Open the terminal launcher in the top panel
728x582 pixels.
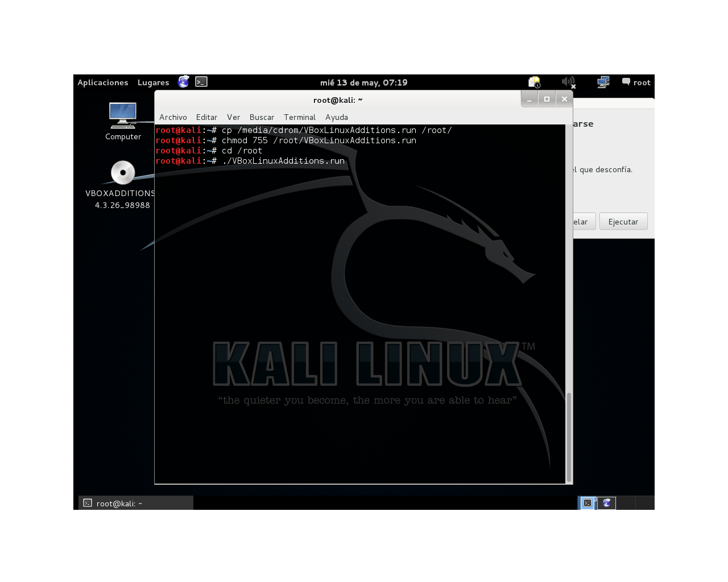[x=201, y=82]
